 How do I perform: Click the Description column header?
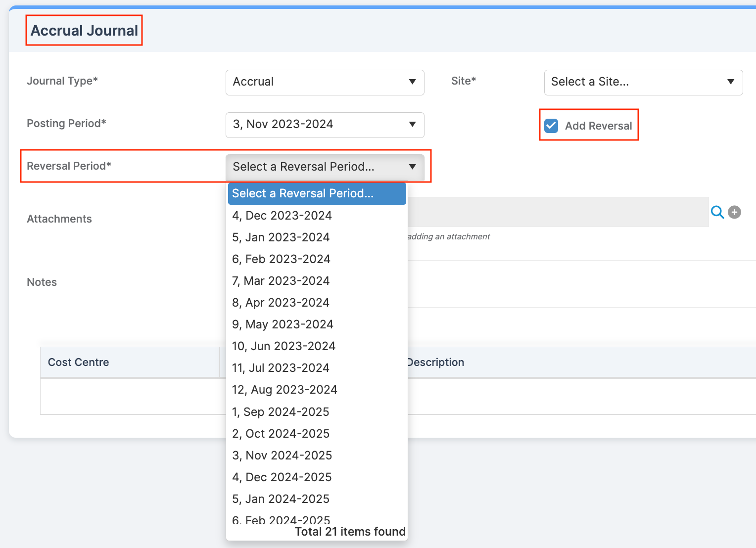tap(435, 362)
